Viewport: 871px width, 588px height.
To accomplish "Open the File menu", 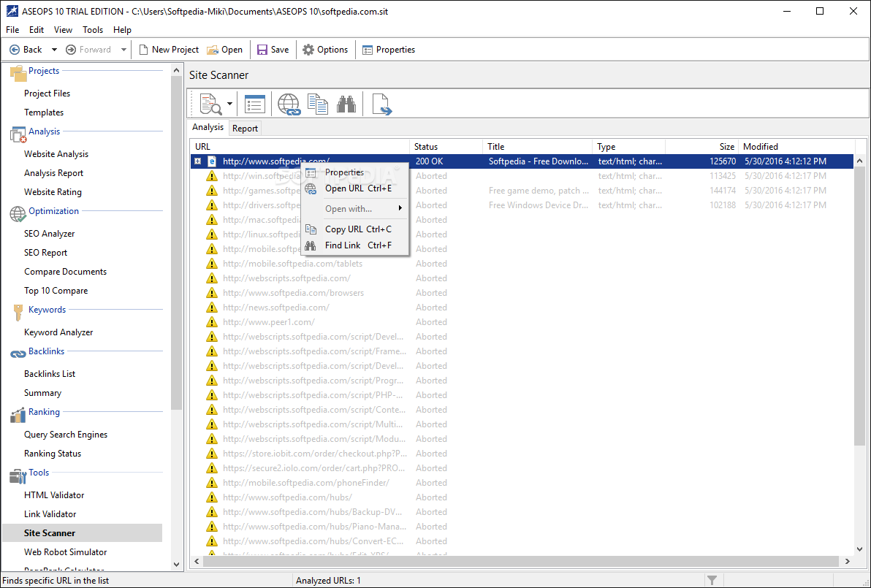I will [x=12, y=29].
